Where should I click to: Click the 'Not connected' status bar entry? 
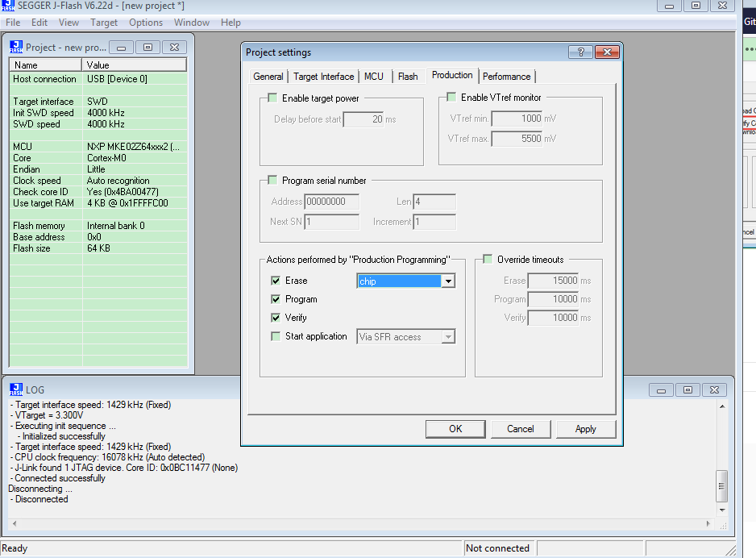(497, 548)
